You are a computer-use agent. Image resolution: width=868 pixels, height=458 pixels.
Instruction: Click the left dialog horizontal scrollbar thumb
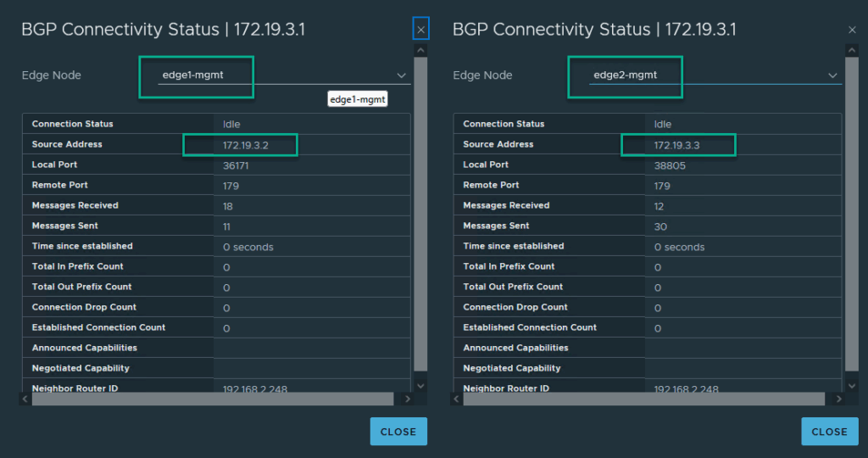pos(212,399)
